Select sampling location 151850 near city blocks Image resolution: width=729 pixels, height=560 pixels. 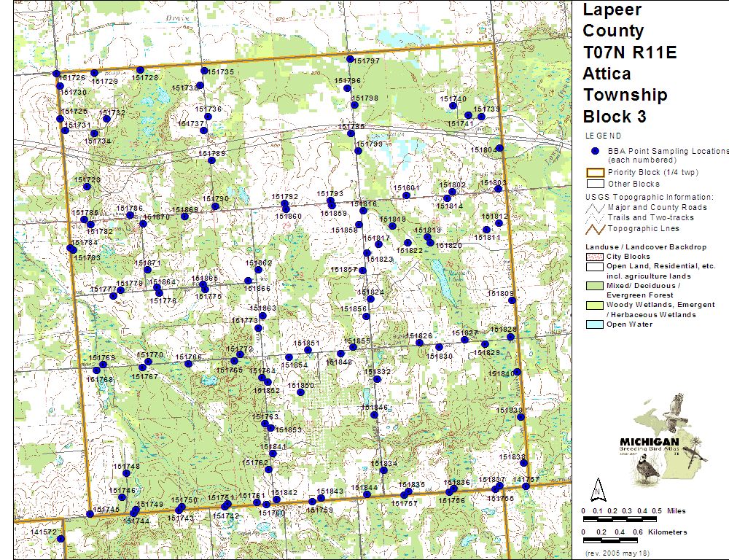(x=300, y=392)
